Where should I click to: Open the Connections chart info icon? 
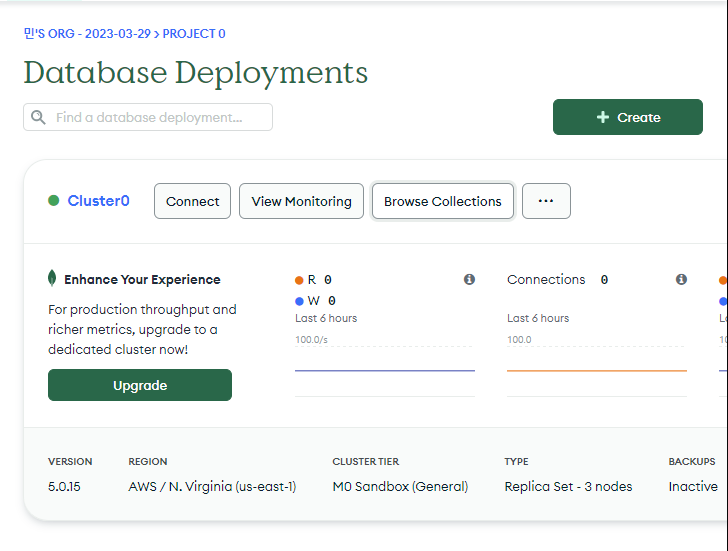tap(681, 279)
